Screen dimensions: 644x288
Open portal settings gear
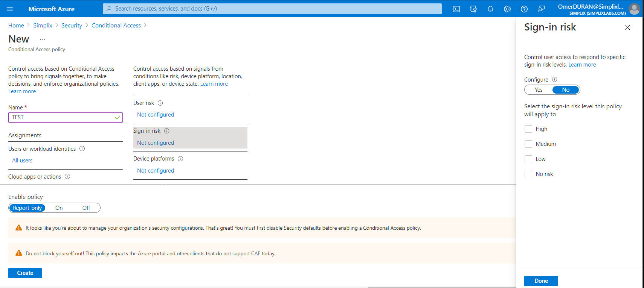point(507,9)
